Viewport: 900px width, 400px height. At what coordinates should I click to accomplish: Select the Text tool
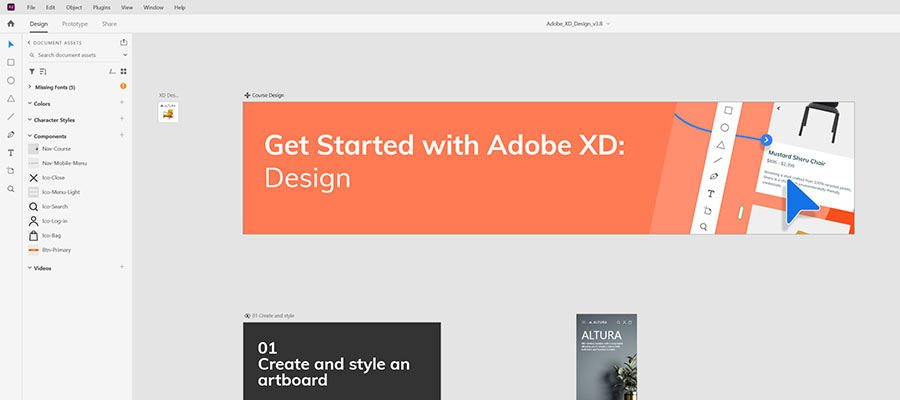10,153
